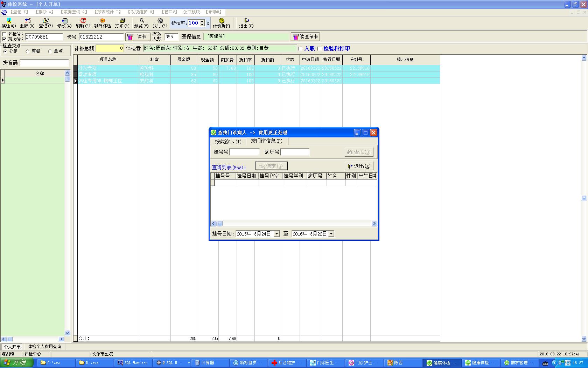Screen dimensions: 588x368
Task: Expand the 2 SQL taskbar group arrow
Action: coord(189,363)
